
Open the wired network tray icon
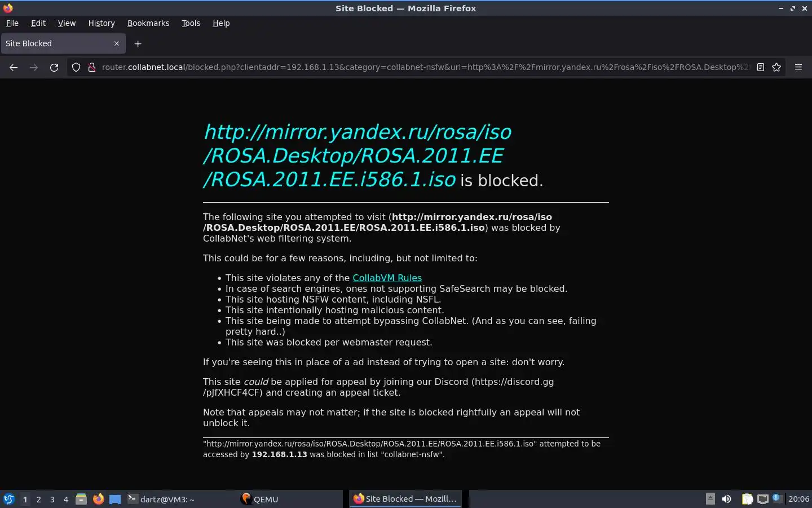pyautogui.click(x=763, y=499)
